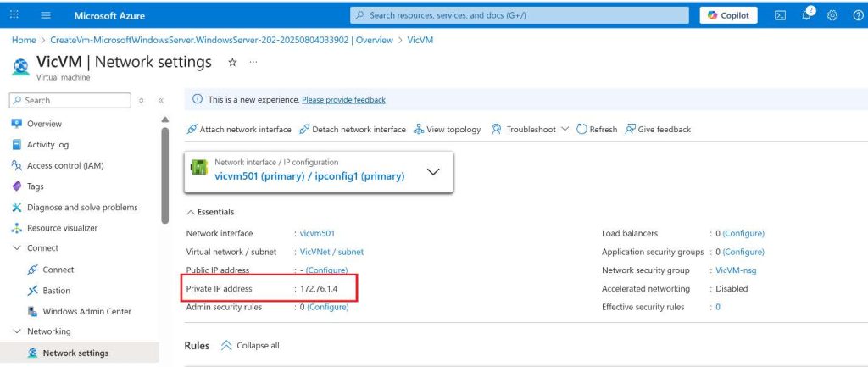Image resolution: width=868 pixels, height=367 pixels.
Task: Click the Copilot button
Action: 728,15
